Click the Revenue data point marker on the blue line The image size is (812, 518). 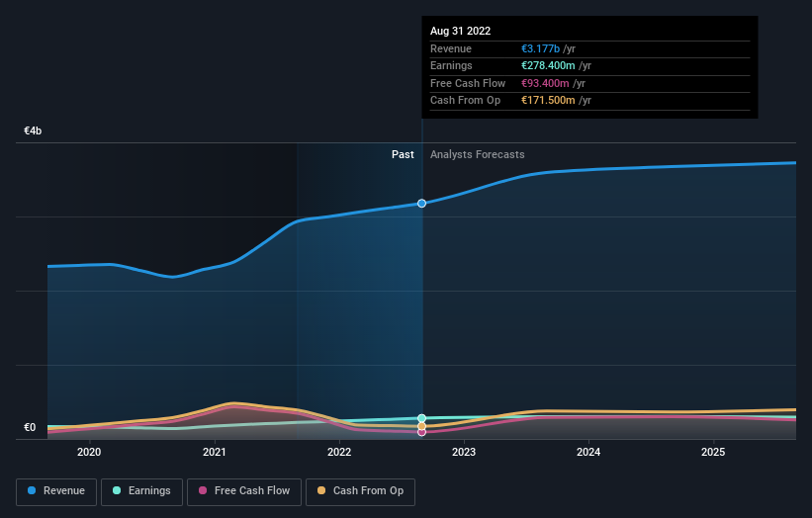click(422, 204)
